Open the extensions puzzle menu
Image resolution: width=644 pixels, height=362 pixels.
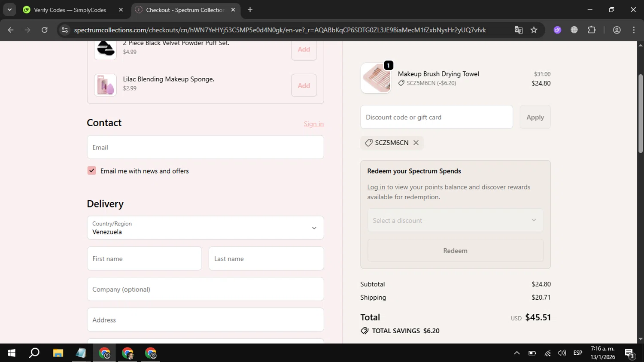point(592,30)
